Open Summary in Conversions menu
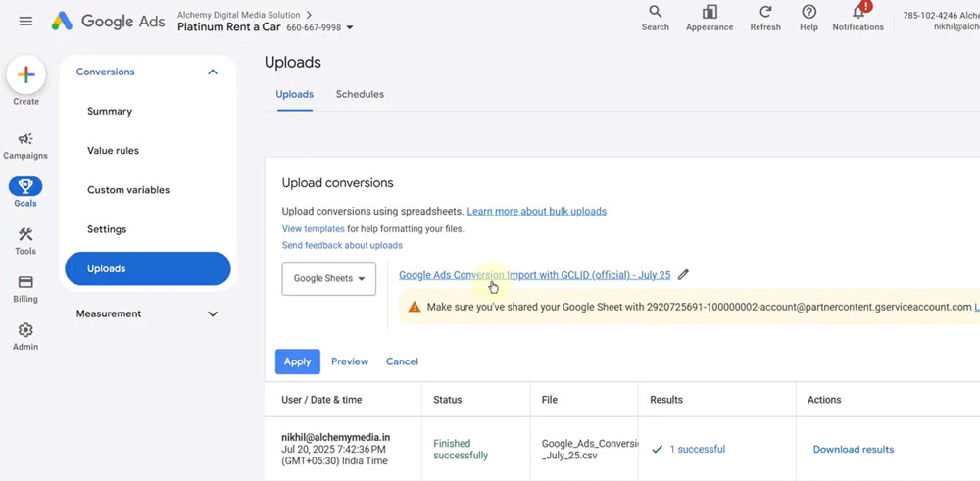 pyautogui.click(x=110, y=112)
